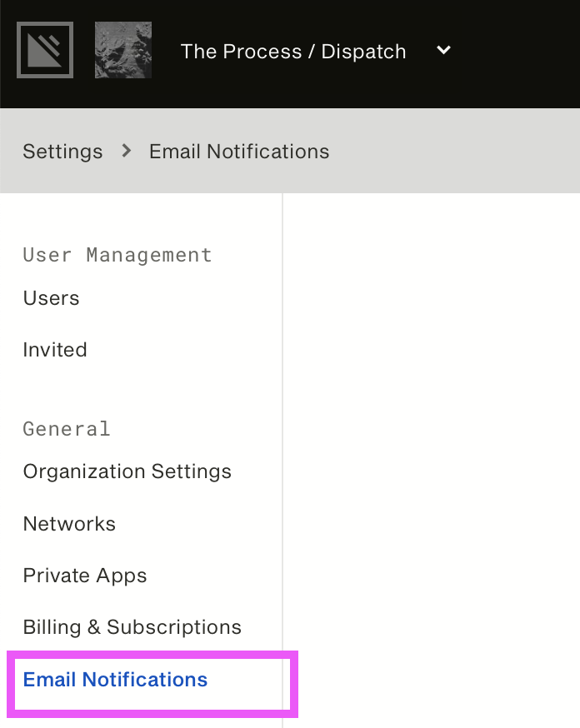Select Email Notifications in the breadcrumb

point(239,152)
